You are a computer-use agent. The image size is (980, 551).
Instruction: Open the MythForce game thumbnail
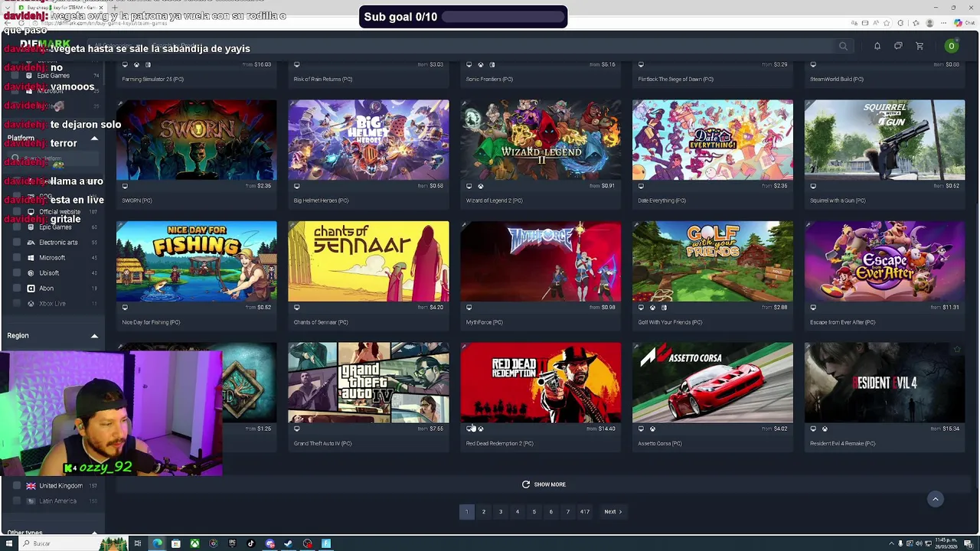541,262
